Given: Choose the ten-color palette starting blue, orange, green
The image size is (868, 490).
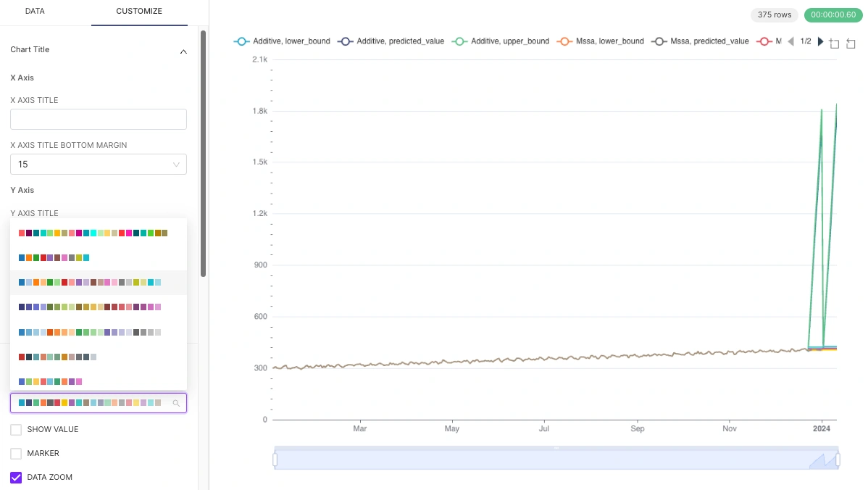Looking at the screenshot, I should pos(99,257).
